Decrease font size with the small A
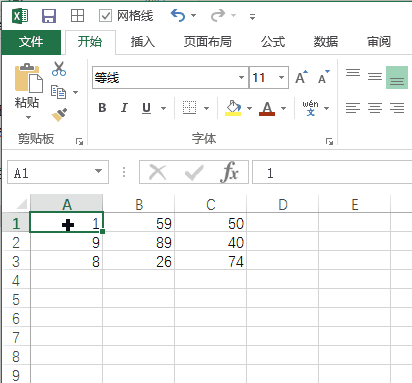The height and width of the screenshot is (383, 412). [x=323, y=77]
